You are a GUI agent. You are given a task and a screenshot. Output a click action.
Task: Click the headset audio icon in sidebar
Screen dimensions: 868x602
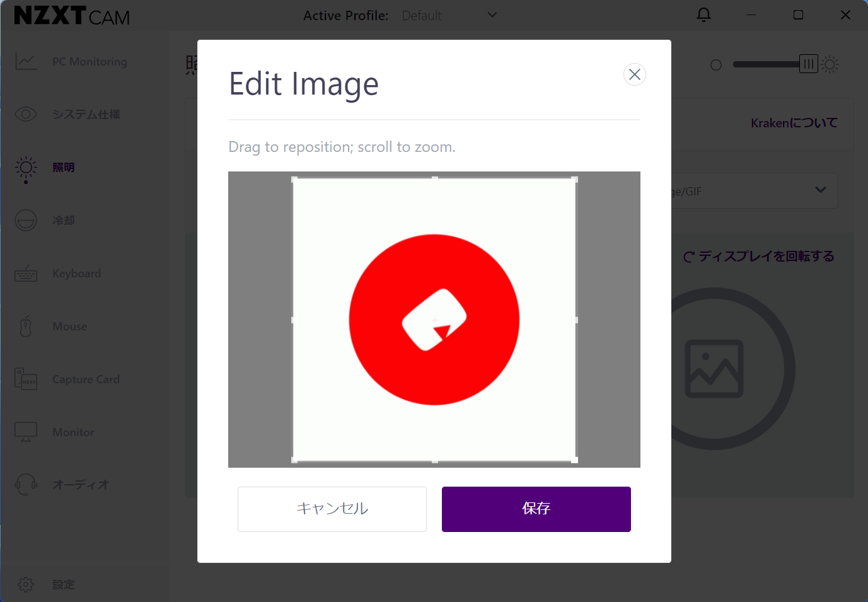26,485
